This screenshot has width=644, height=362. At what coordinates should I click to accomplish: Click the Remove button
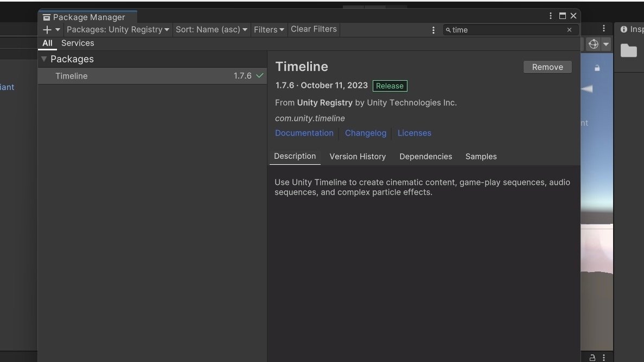[547, 67]
